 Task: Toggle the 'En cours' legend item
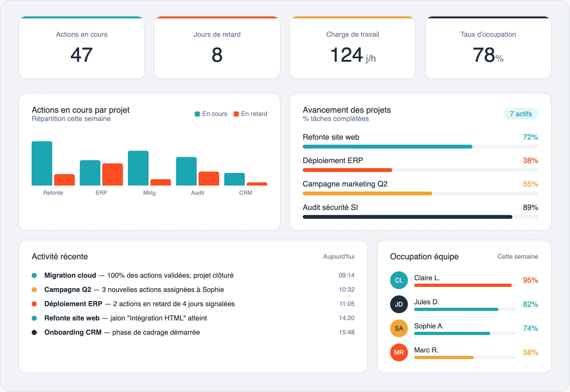[211, 114]
